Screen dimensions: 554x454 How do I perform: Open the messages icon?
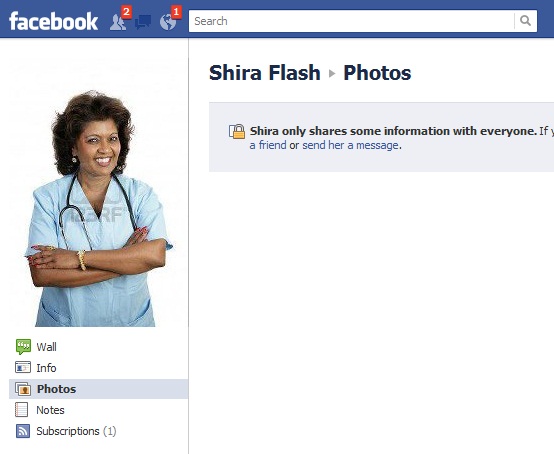[143, 22]
